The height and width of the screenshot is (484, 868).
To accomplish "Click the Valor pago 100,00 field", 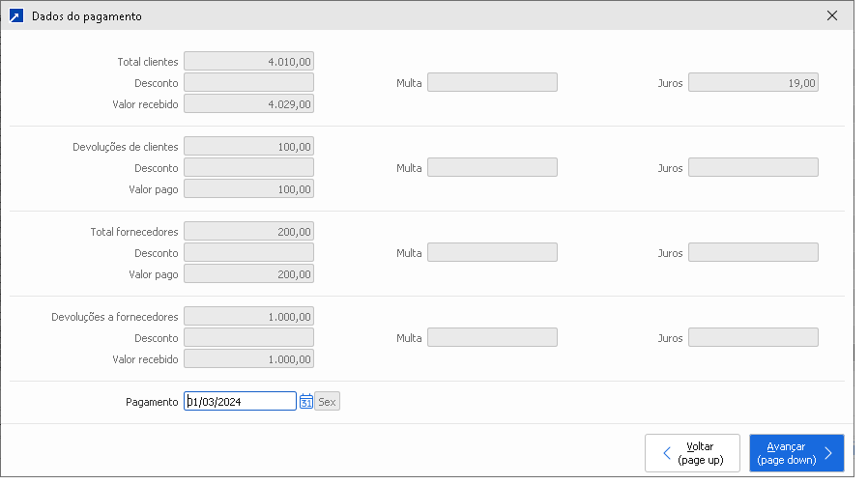I will click(248, 189).
